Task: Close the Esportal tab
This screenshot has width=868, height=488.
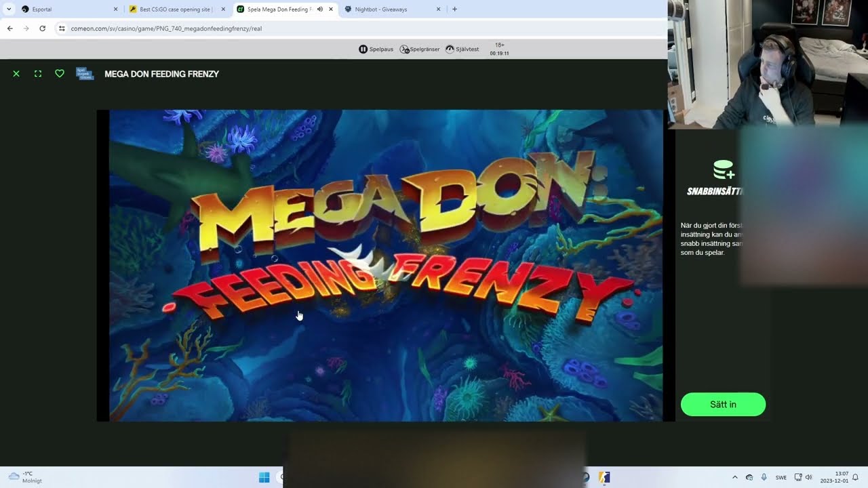Action: pos(115,9)
